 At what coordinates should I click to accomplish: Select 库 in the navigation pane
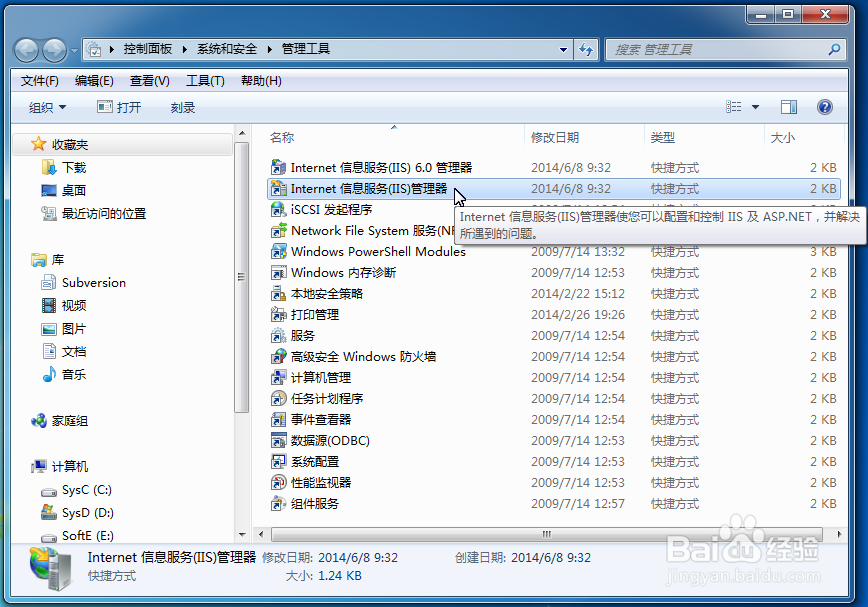pos(58,260)
